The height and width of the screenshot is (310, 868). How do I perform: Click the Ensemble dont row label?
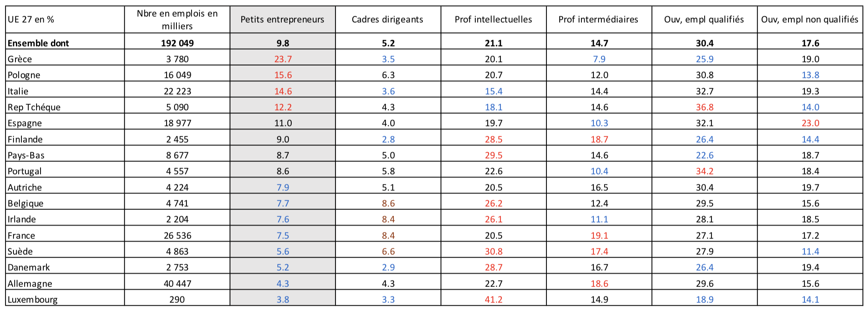click(x=39, y=43)
